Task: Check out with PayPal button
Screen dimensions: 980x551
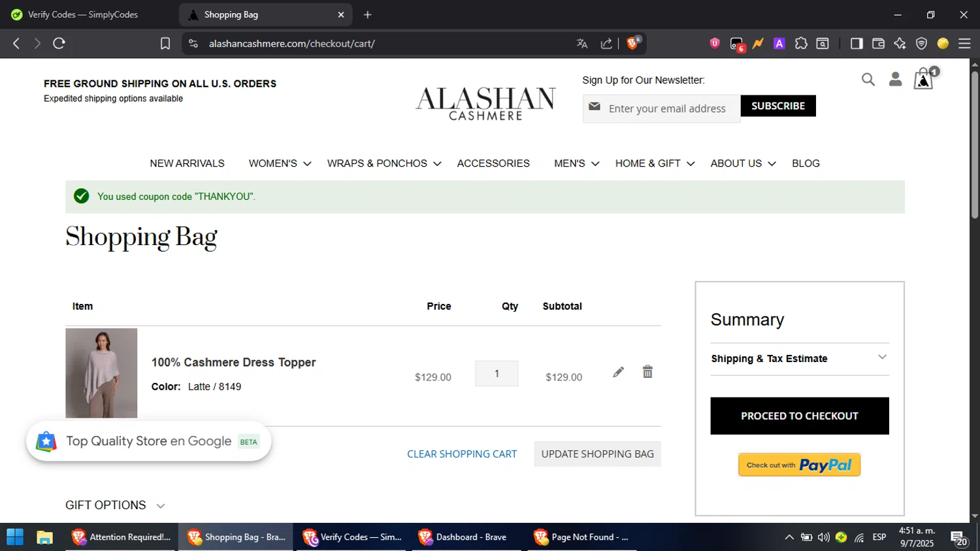Action: pyautogui.click(x=799, y=465)
